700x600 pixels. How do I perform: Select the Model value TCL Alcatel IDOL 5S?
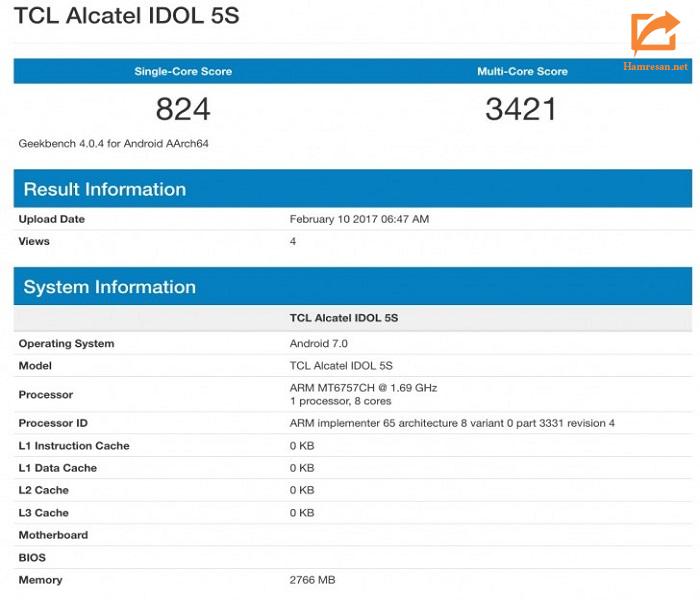click(341, 366)
